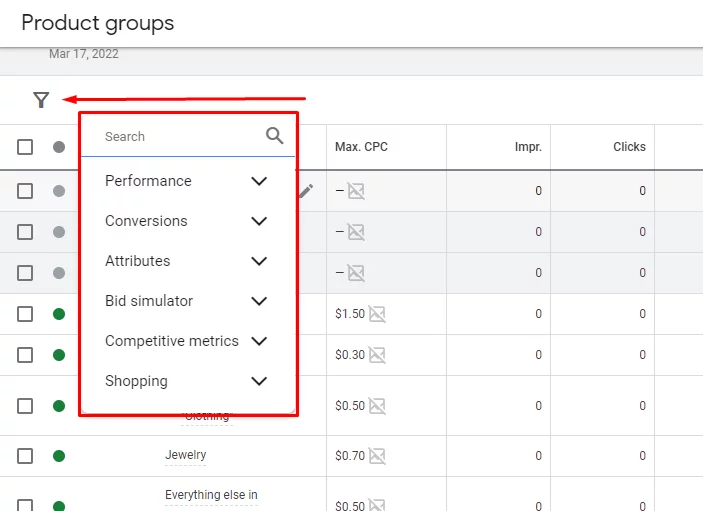Click the green status dot in the Jewelry row
The height and width of the screenshot is (511, 703).
(59, 456)
